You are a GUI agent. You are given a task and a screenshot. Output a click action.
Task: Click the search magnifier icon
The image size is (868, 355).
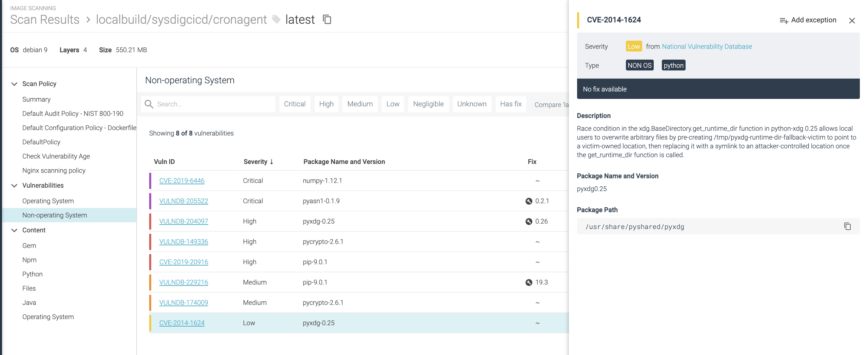click(x=149, y=104)
